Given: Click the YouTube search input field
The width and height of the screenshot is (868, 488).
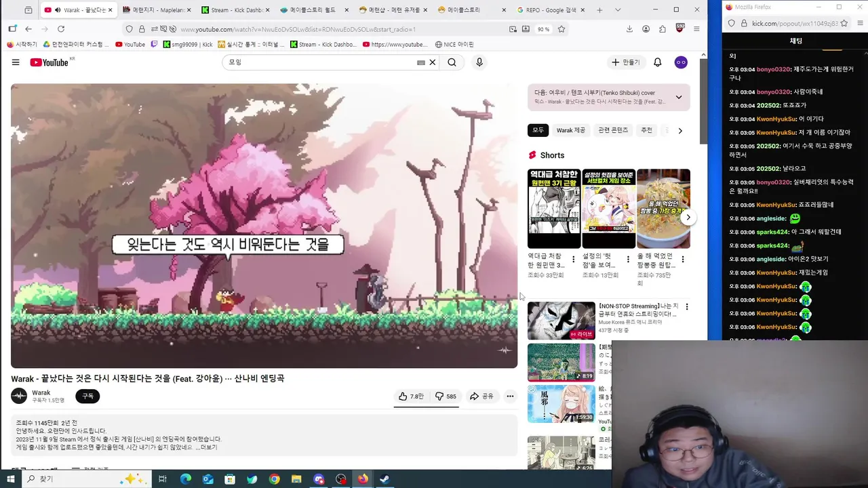Looking at the screenshot, I should point(319,62).
